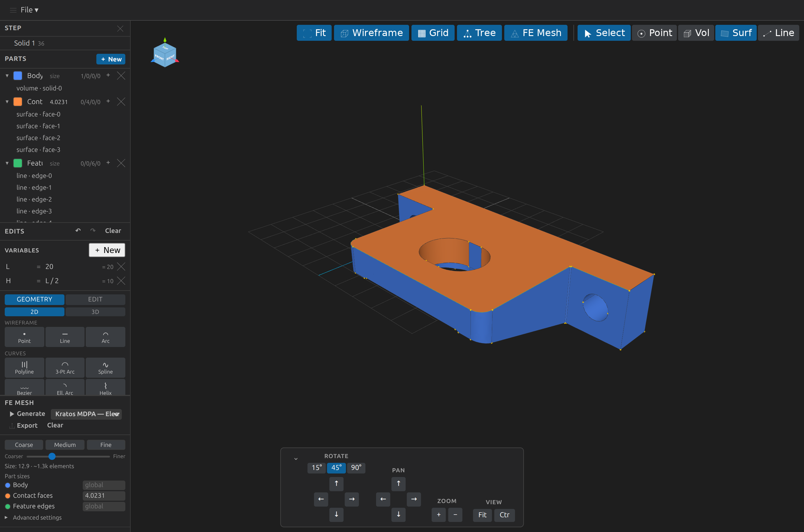Toggle the Tree panel button

(x=479, y=33)
